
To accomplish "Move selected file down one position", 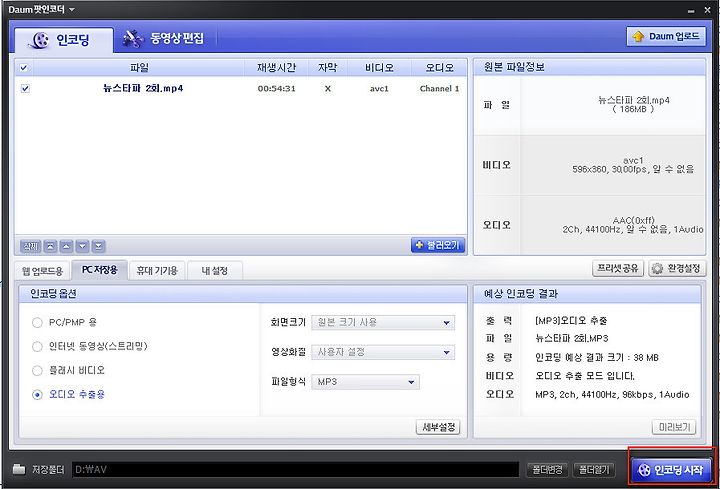I will point(82,247).
